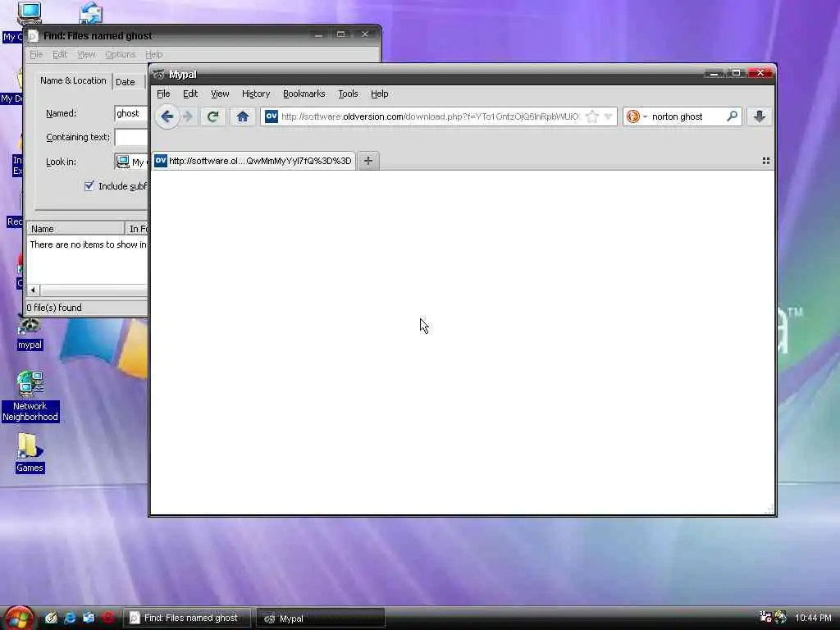
Task: Show tab groups icon at tab bar right
Action: [x=766, y=161]
